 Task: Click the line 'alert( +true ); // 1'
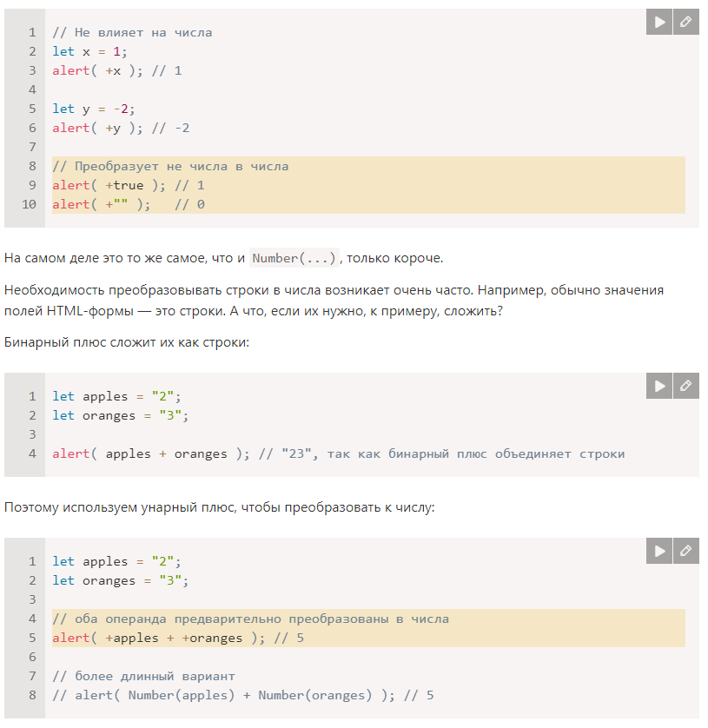tap(128, 185)
